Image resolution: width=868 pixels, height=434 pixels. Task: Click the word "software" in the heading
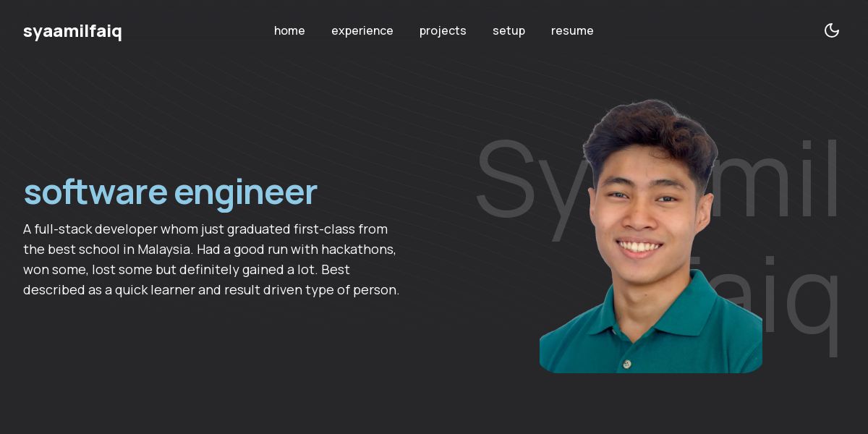pyautogui.click(x=95, y=192)
